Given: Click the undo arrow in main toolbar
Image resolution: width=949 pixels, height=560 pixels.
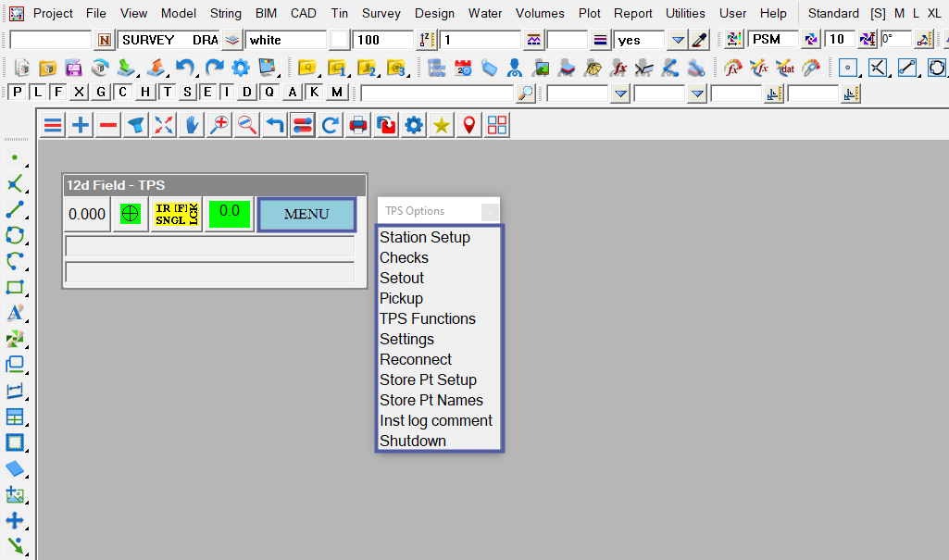Looking at the screenshot, I should coord(186,68).
